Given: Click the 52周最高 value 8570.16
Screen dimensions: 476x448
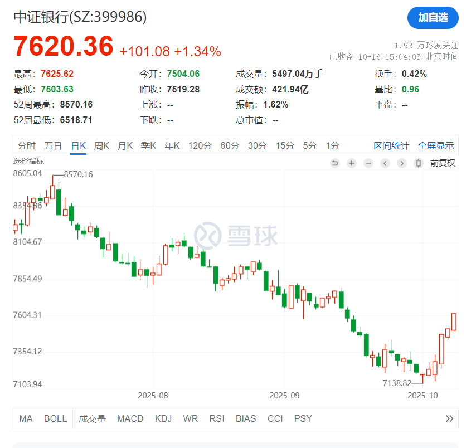Looking at the screenshot, I should 76,105.
